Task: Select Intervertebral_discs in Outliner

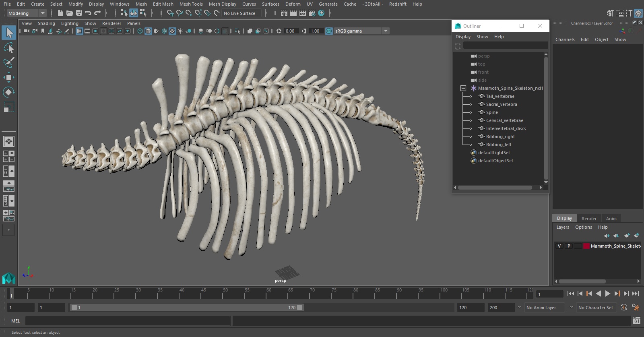Action: 506,128
